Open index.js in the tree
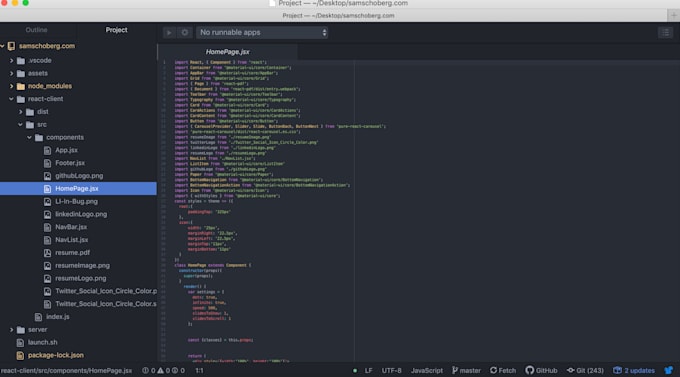Image resolution: width=680 pixels, height=377 pixels. [58, 317]
